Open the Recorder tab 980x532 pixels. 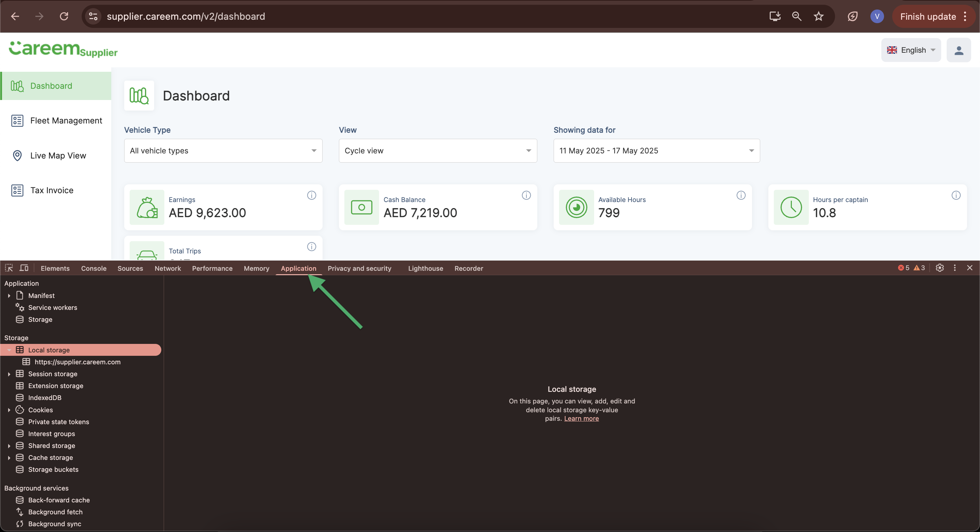click(469, 268)
